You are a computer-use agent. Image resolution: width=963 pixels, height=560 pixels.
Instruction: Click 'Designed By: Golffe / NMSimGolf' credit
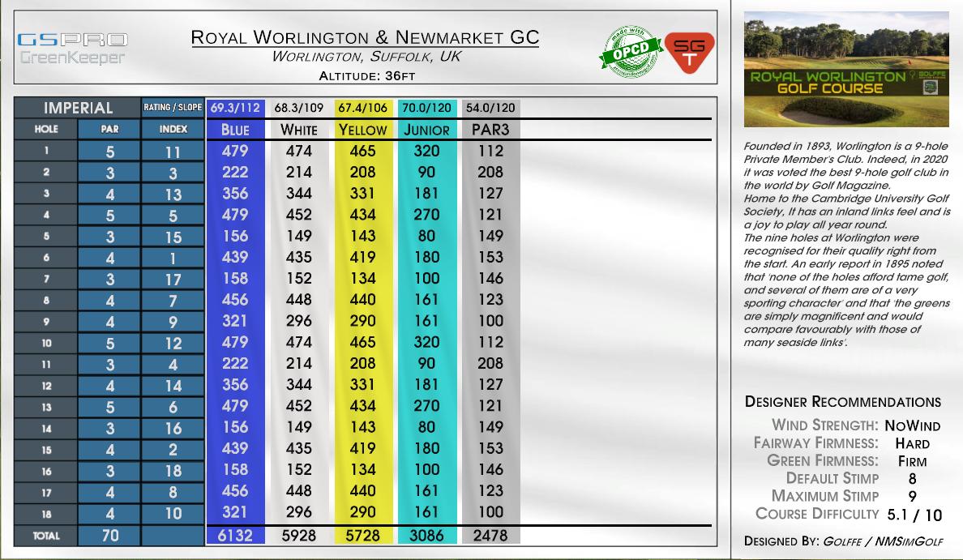[843, 541]
